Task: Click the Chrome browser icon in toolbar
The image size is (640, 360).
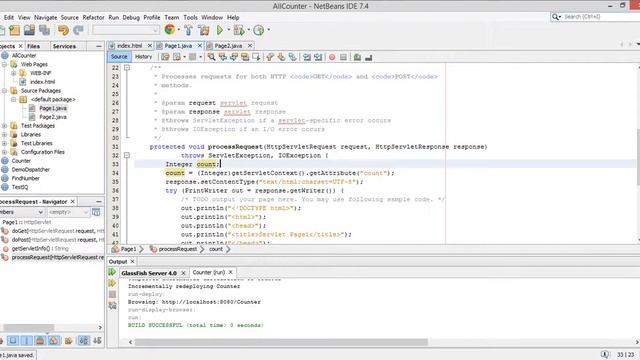Action: [x=169, y=29]
